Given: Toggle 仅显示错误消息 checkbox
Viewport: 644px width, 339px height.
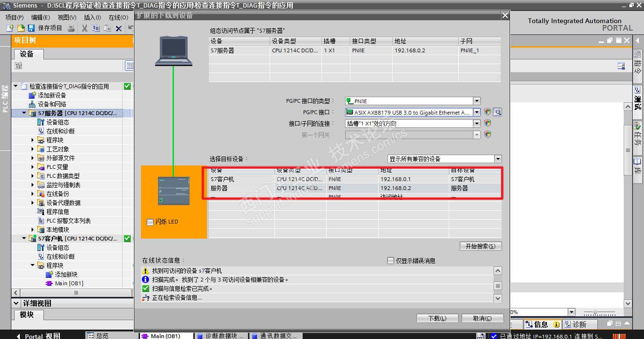Looking at the screenshot, I should coord(390,260).
